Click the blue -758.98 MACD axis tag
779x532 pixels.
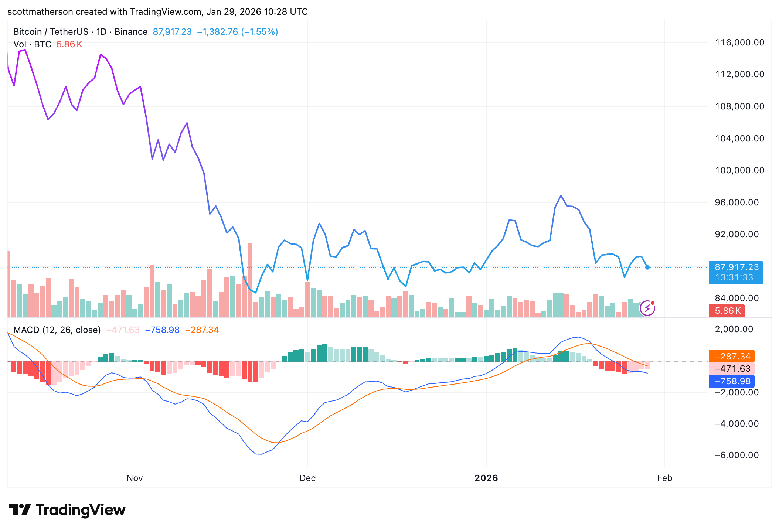tap(731, 381)
